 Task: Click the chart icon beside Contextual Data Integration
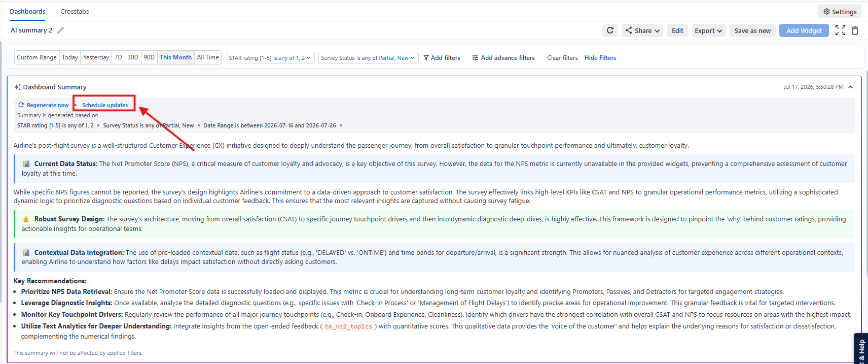[x=26, y=253]
